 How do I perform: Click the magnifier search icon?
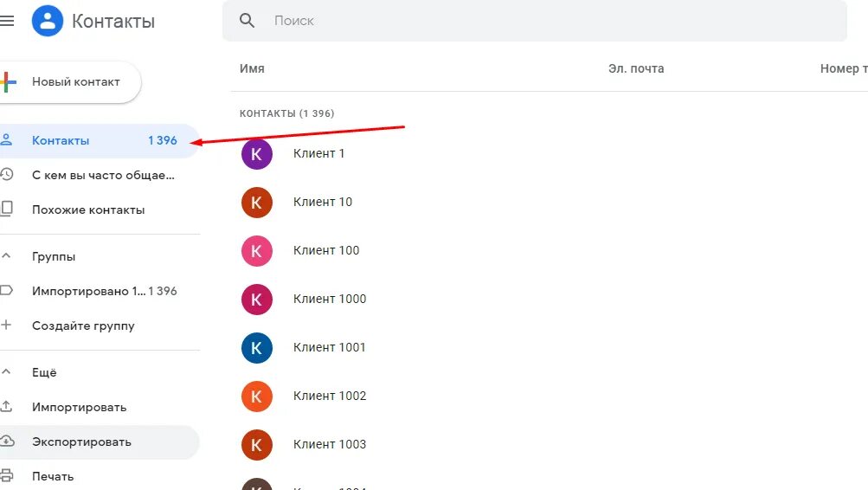(247, 21)
